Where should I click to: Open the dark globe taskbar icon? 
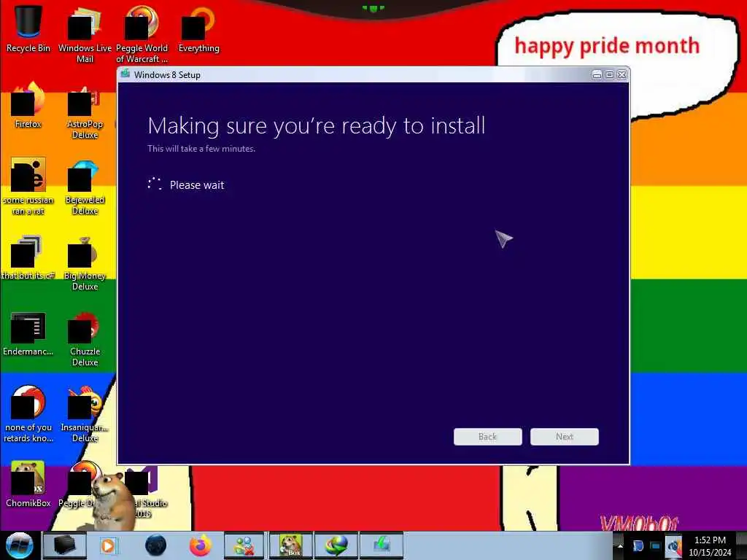tap(156, 545)
